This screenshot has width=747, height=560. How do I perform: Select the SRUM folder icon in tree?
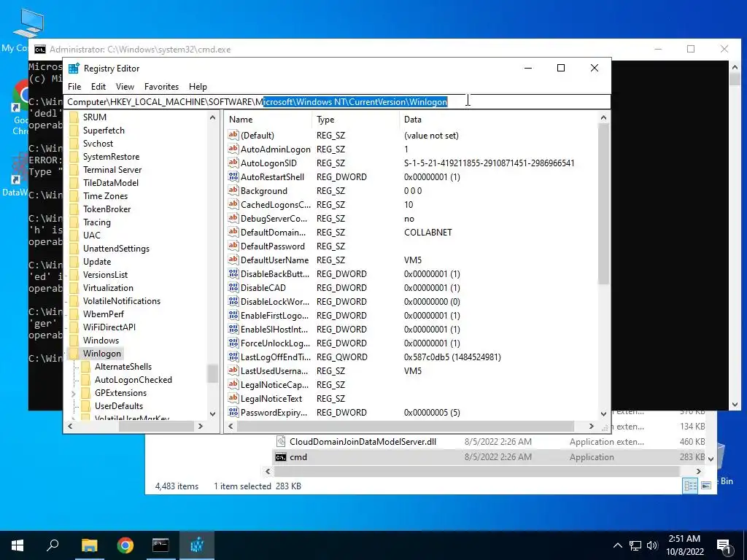(74, 117)
